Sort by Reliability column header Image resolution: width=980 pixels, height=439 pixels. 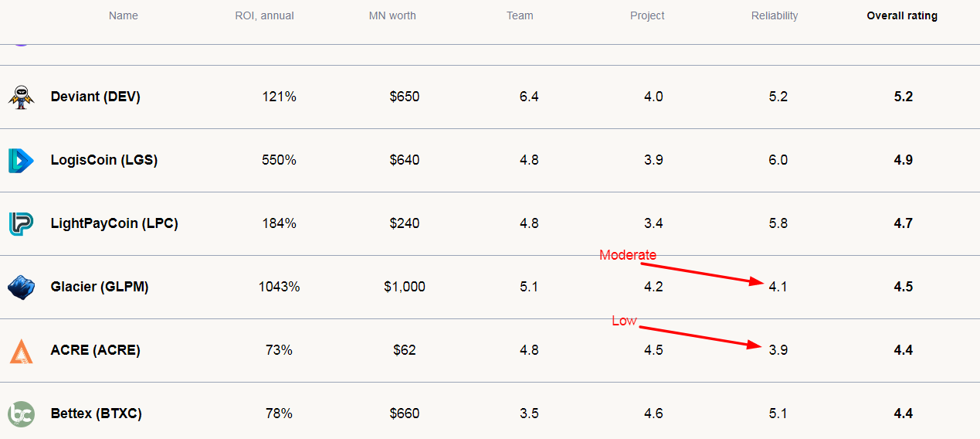(775, 15)
